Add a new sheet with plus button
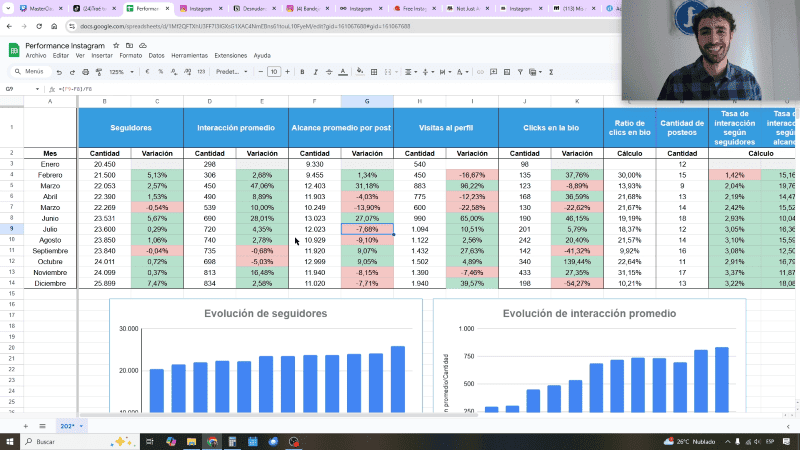Viewport: 800px width, 450px height. click(x=26, y=426)
